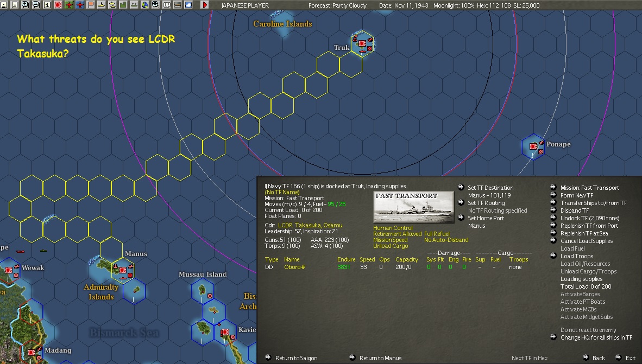Click Load Troops option
This screenshot has width=642, height=364.
(x=576, y=256)
